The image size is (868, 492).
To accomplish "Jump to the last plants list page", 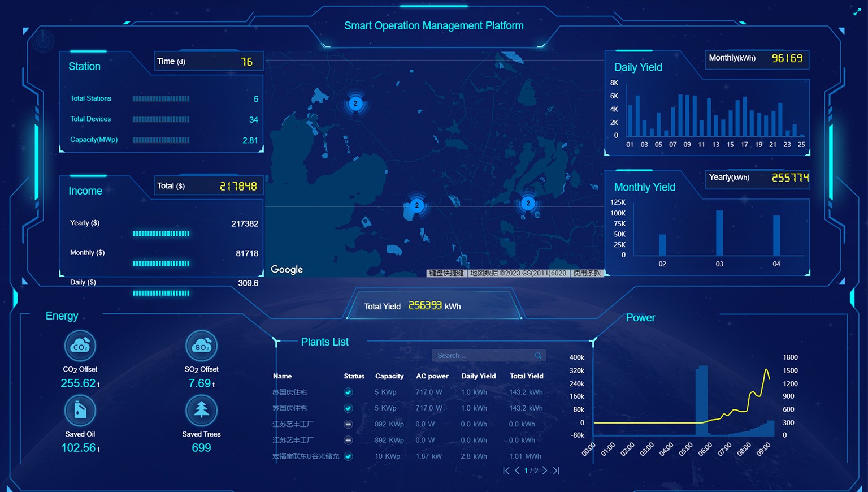I will pos(556,471).
